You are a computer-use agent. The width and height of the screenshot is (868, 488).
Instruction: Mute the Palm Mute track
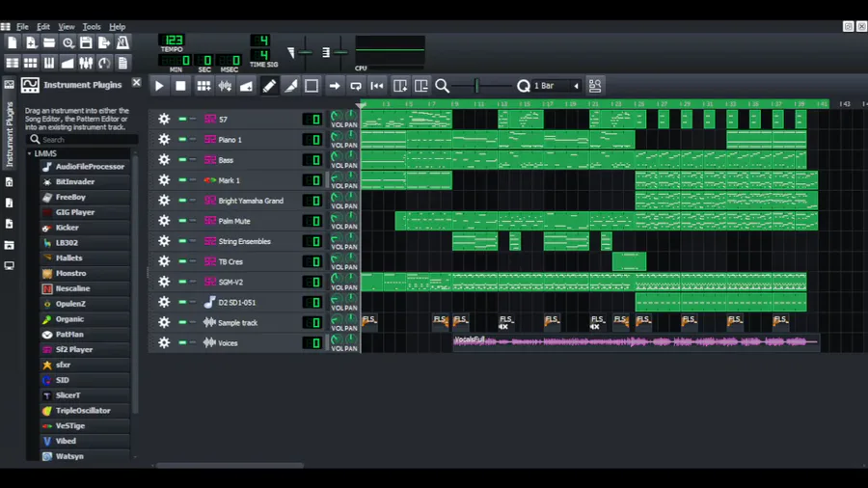182,221
